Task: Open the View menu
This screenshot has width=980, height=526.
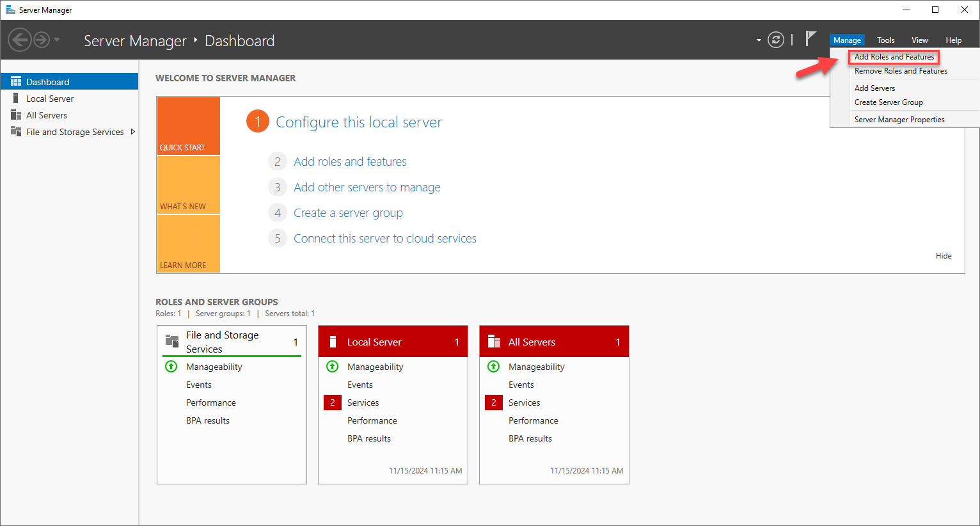Action: coord(919,40)
